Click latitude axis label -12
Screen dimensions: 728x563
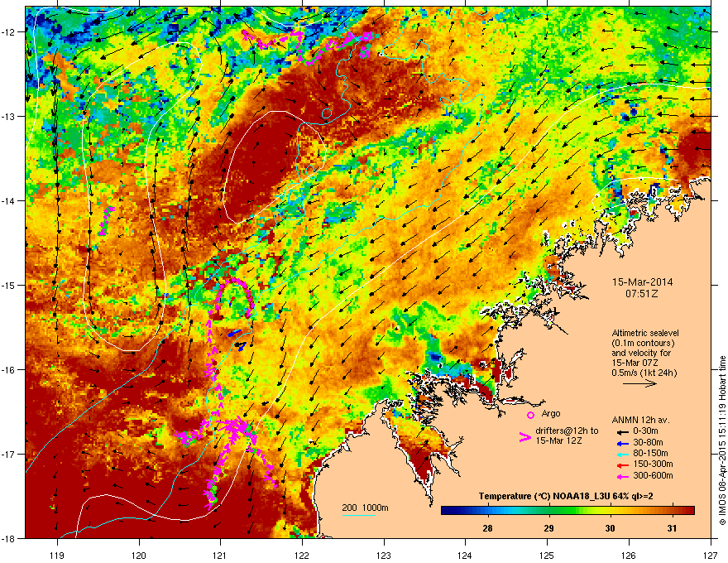click(9, 32)
